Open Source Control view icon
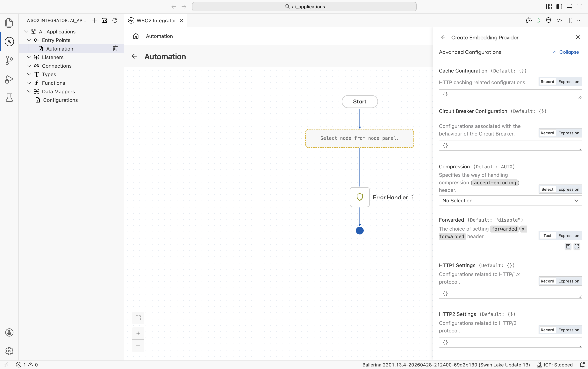This screenshot has width=588, height=369. 9,60
